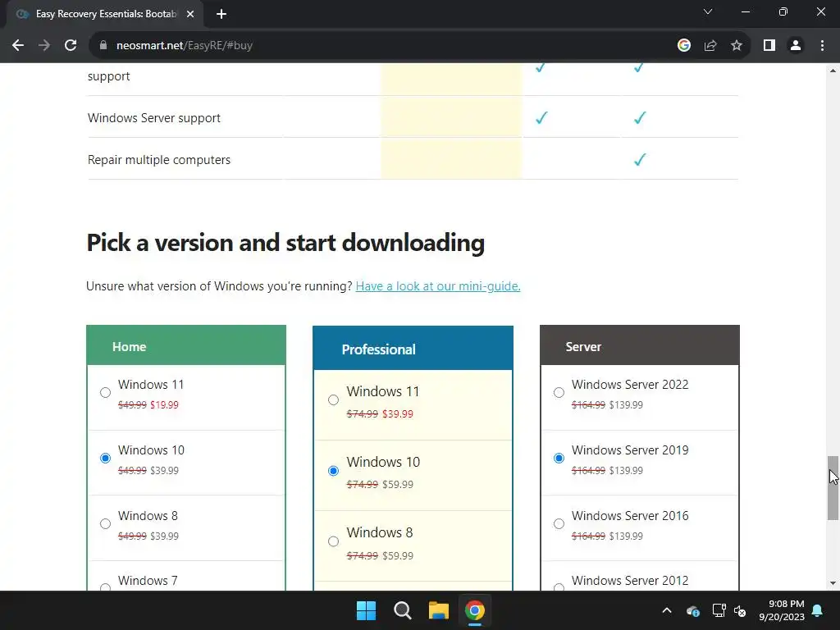The height and width of the screenshot is (630, 840).
Task: Click the scrollbar down arrow
Action: click(x=833, y=583)
